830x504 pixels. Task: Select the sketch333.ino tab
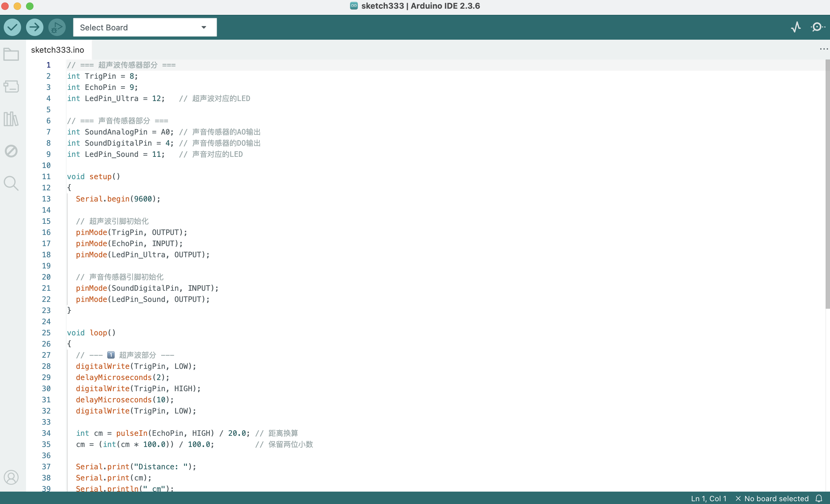tap(58, 50)
